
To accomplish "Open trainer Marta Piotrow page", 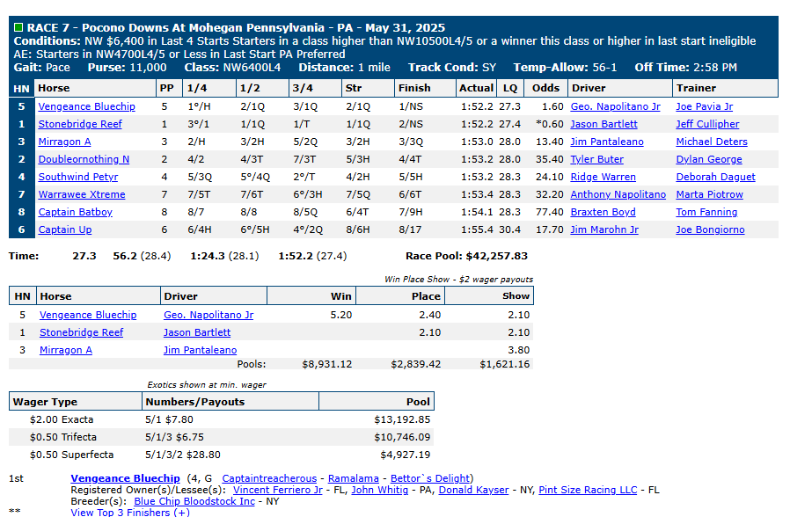I will tap(709, 194).
